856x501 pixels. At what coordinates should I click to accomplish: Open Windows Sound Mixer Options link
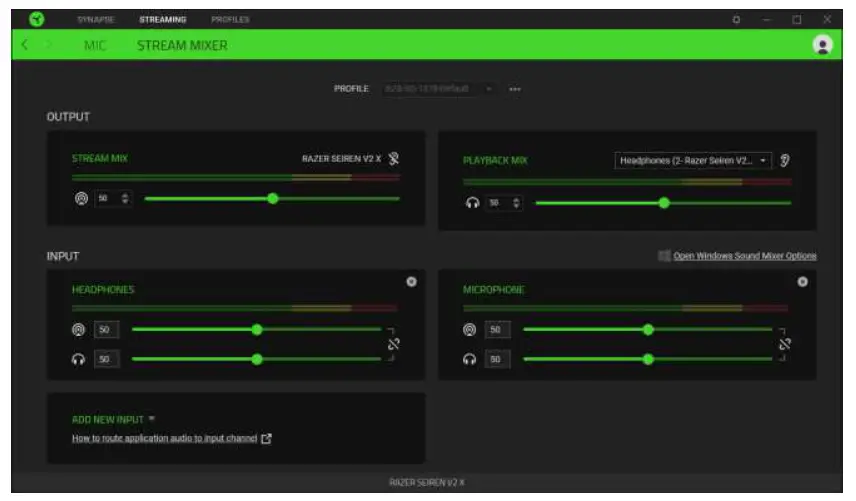[x=745, y=256]
